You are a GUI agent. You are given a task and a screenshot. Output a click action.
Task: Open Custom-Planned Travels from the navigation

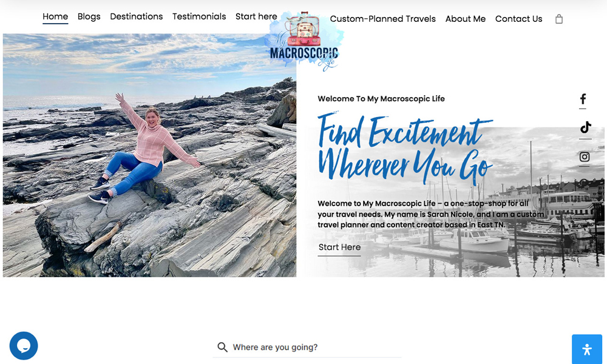pos(383,19)
